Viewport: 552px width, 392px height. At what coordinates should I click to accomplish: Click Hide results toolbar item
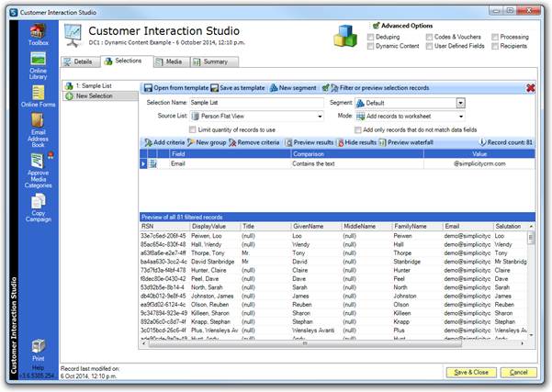point(356,142)
